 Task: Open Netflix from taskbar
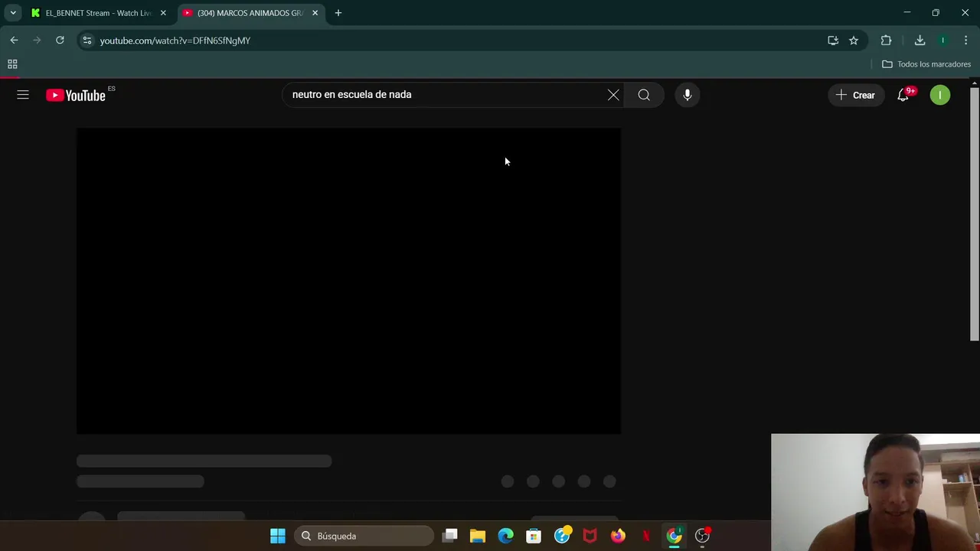[646, 536]
